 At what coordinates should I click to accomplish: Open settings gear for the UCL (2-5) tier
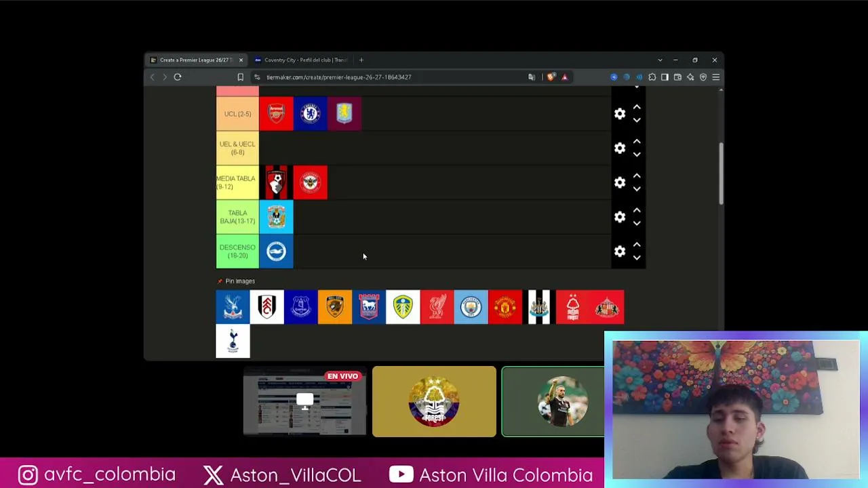[620, 114]
